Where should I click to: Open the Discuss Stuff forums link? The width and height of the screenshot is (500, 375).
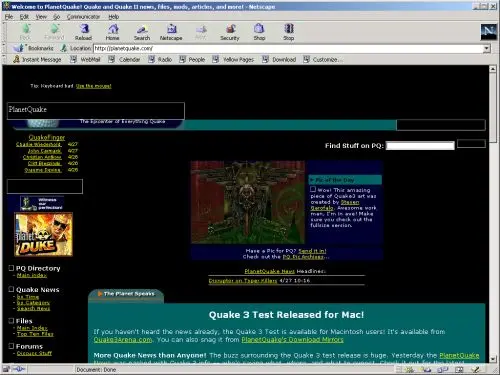click(34, 353)
